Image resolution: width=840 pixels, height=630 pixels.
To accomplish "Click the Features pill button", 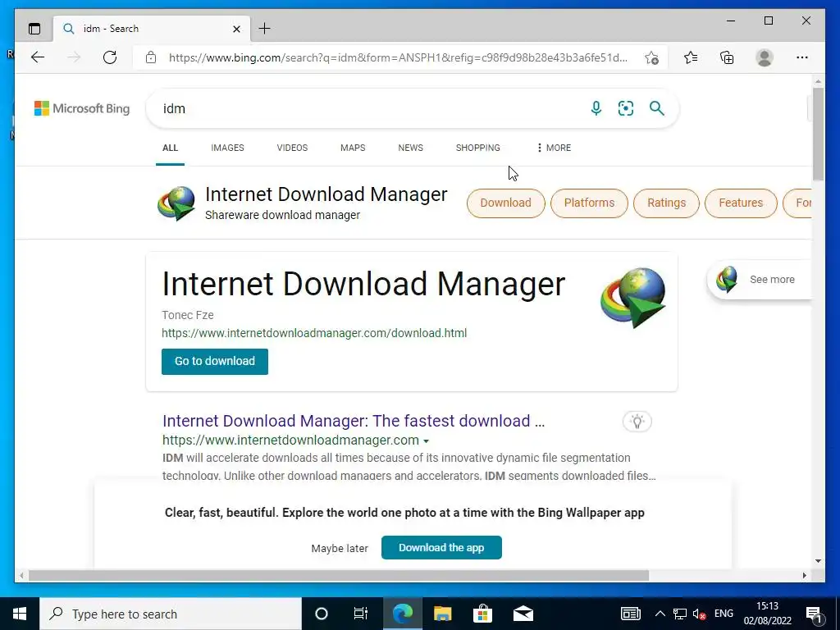I will point(741,203).
